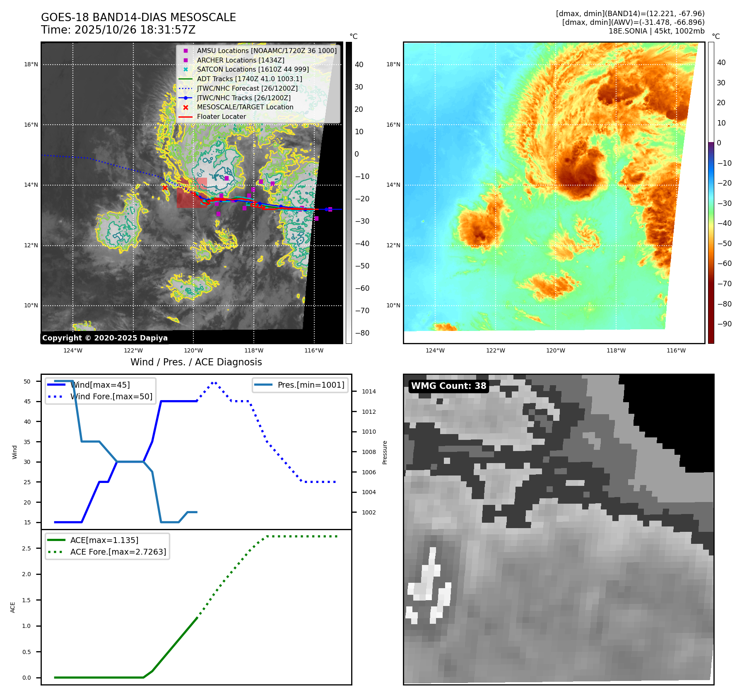This screenshot has height=700, width=742.
Task: Click the magenta AMSU Locations legend marker
Action: click(185, 51)
